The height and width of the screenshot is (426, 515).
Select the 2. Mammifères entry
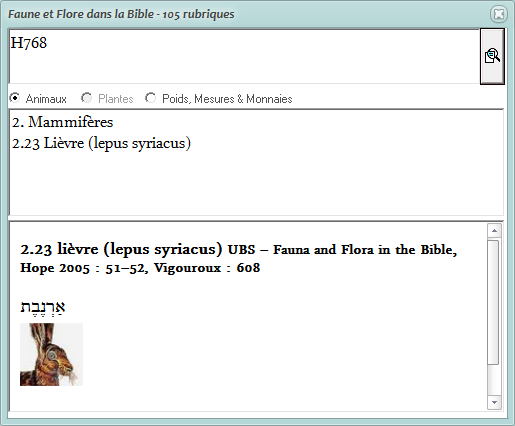coord(63,122)
